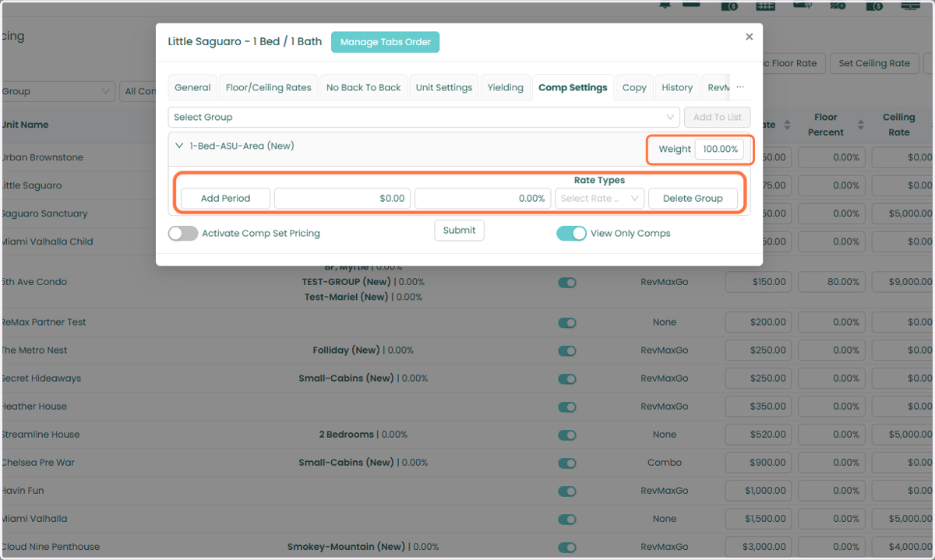The height and width of the screenshot is (560, 935).
Task: Click the Weight 100.00% field
Action: [x=719, y=149]
